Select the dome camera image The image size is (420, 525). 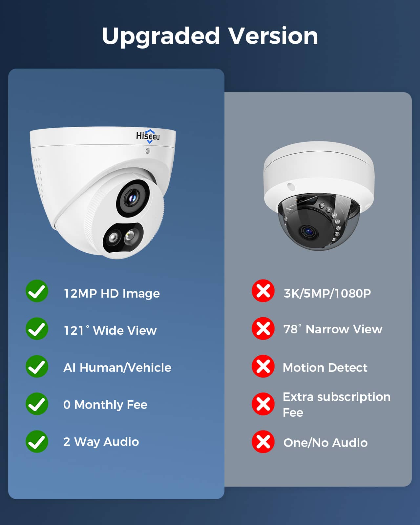319,196
